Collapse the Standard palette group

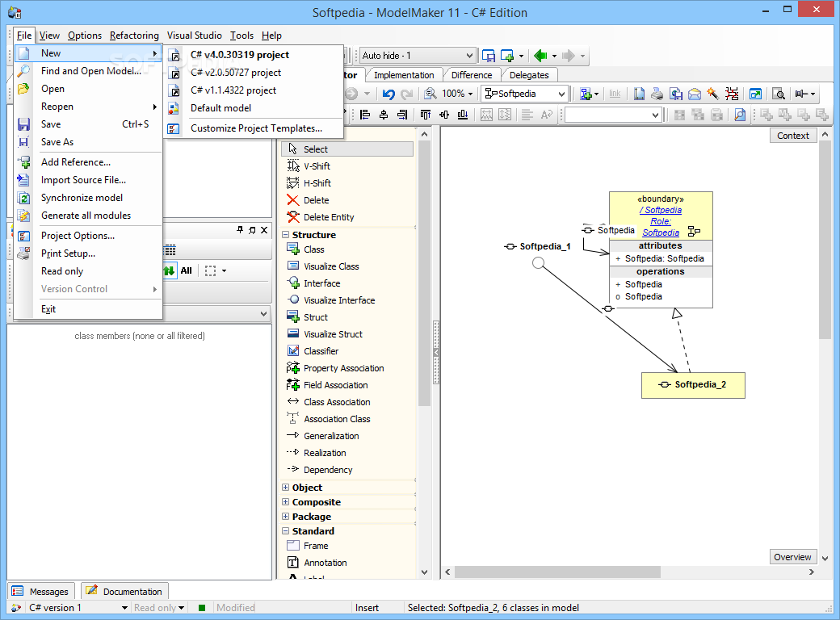pyautogui.click(x=286, y=530)
